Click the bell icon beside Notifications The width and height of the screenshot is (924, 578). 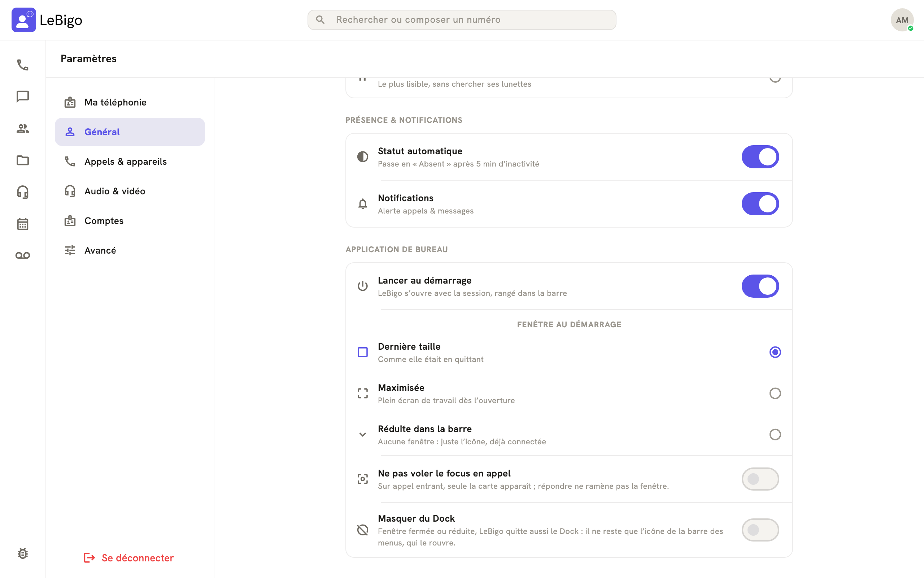[x=363, y=204]
